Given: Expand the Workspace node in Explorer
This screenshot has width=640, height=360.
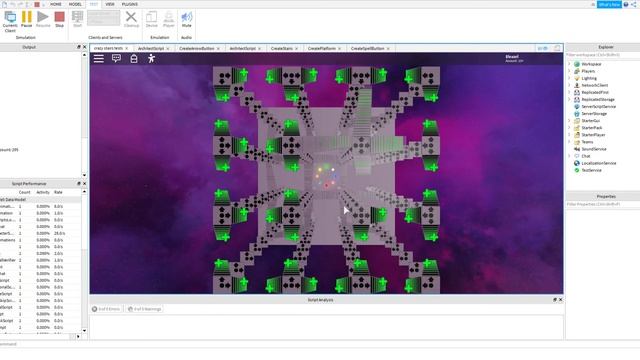Looking at the screenshot, I should pos(569,64).
